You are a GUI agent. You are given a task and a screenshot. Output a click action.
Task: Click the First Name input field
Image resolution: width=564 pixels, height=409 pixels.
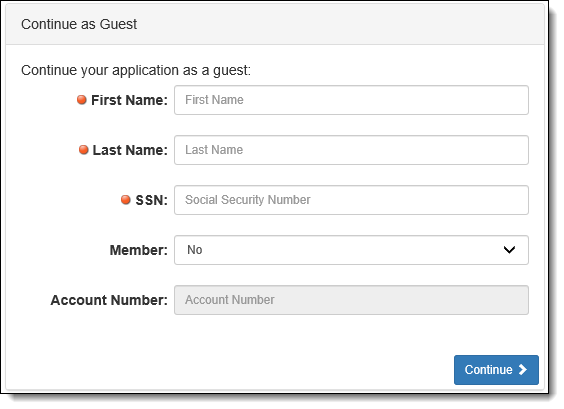[x=351, y=100]
